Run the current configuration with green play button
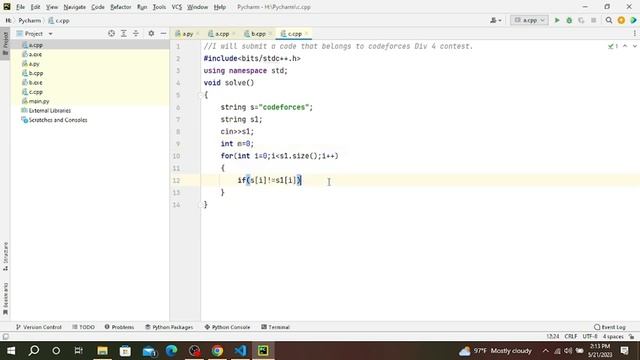 point(557,20)
